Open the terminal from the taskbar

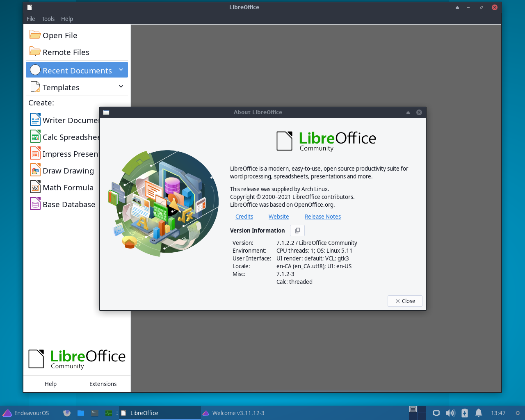pos(95,413)
